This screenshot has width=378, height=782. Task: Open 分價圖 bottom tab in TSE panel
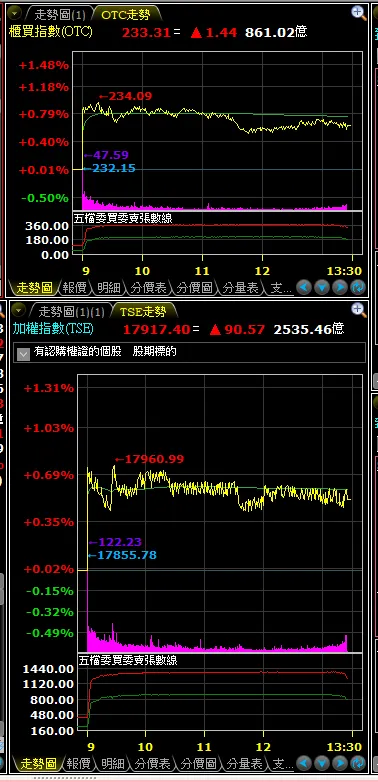pyautogui.click(x=199, y=764)
